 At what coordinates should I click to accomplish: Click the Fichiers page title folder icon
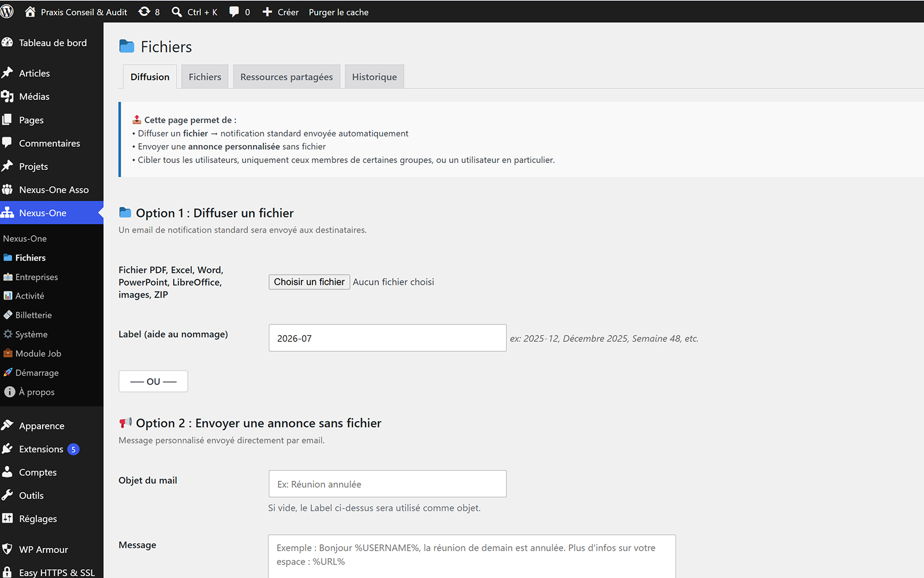(x=126, y=46)
